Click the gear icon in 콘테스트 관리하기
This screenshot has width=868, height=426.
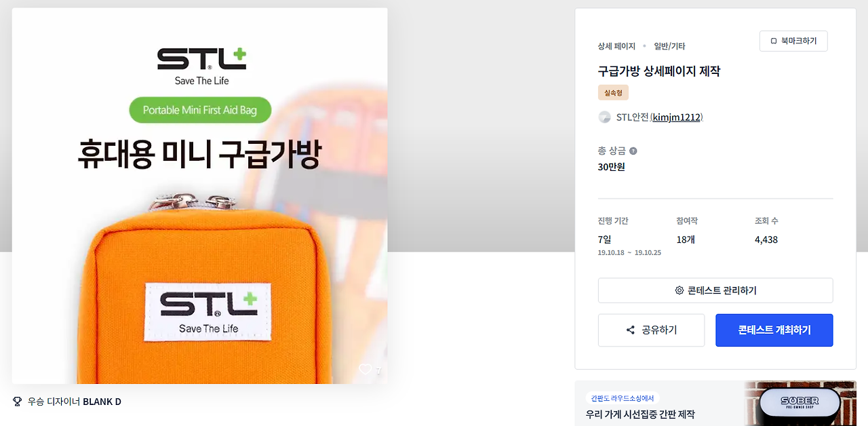679,290
